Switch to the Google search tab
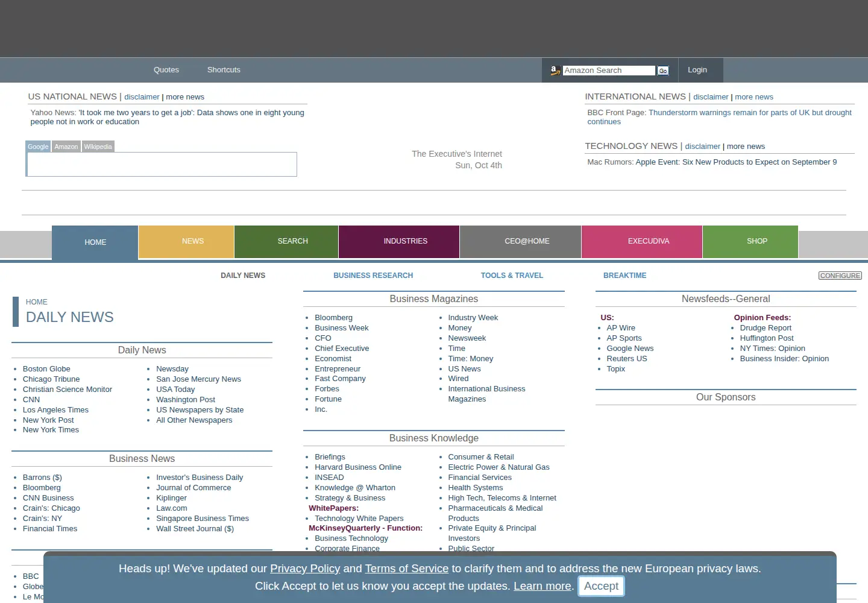 pyautogui.click(x=38, y=147)
